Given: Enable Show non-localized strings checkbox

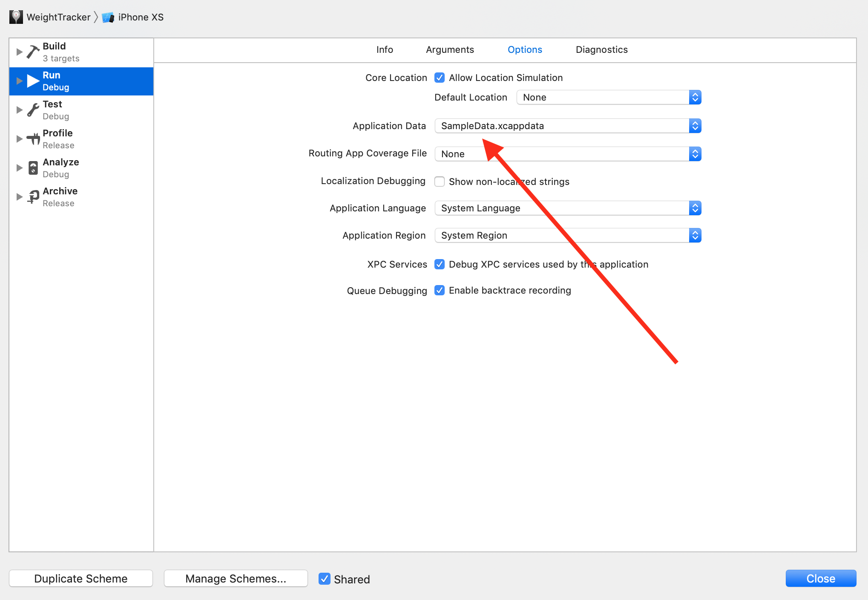Looking at the screenshot, I should 440,182.
